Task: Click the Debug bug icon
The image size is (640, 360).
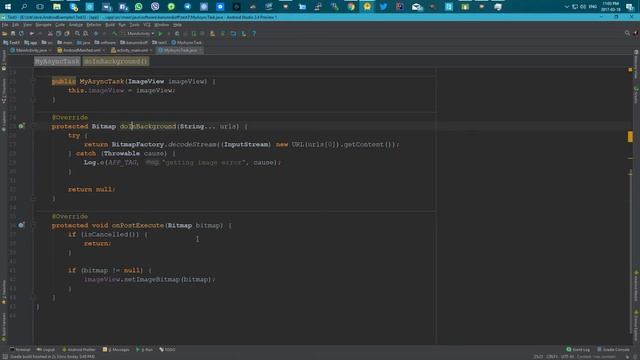Action: point(177,33)
